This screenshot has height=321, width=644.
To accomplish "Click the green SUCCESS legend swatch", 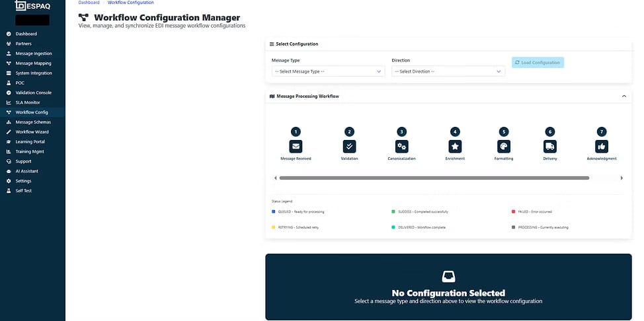I will (x=393, y=212).
